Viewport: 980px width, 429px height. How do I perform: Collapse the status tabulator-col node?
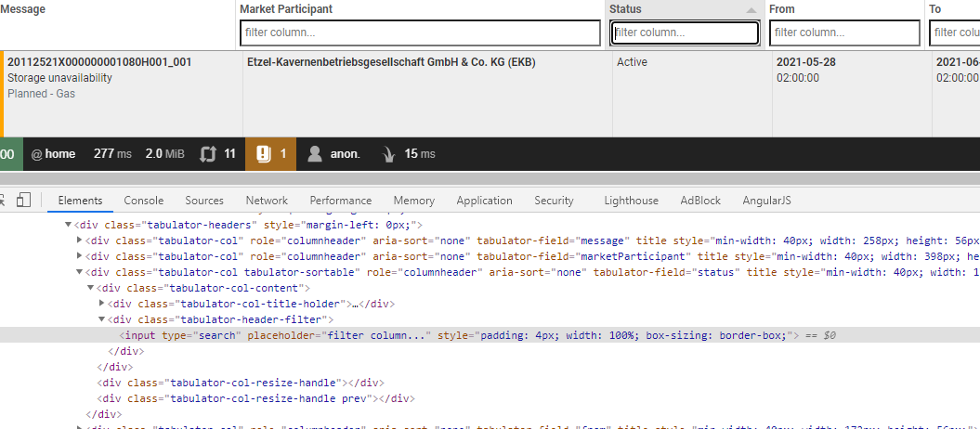(79, 272)
